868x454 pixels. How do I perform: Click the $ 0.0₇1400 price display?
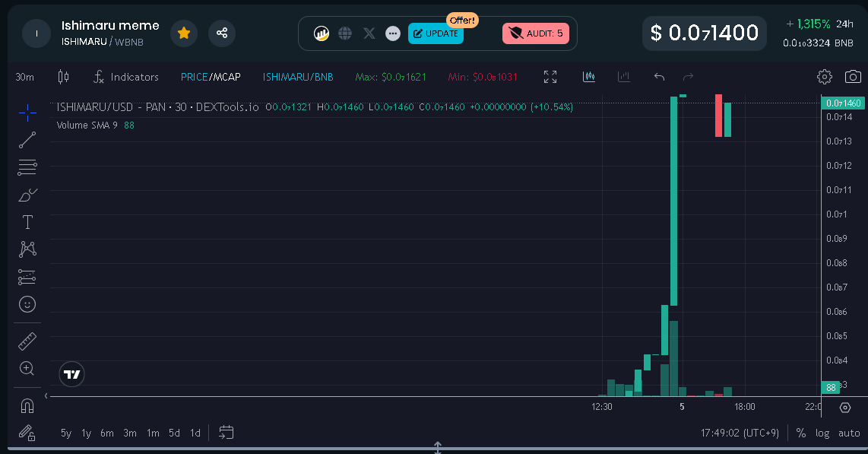[x=704, y=33]
